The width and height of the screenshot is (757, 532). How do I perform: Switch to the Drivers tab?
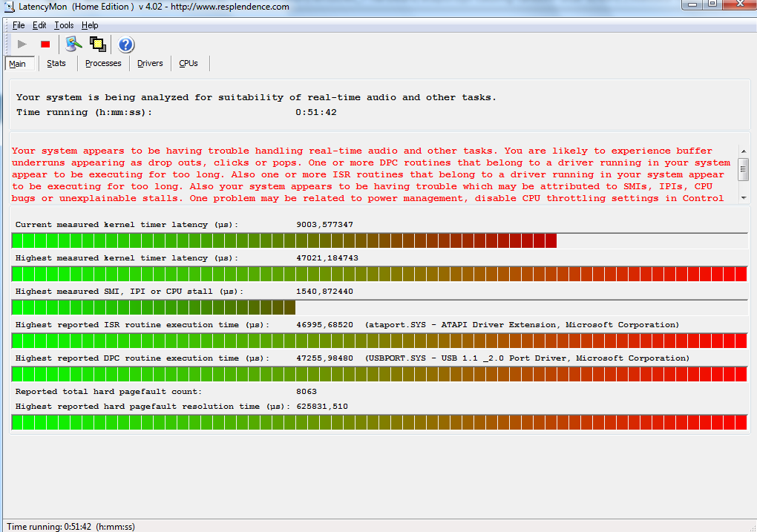(150, 64)
